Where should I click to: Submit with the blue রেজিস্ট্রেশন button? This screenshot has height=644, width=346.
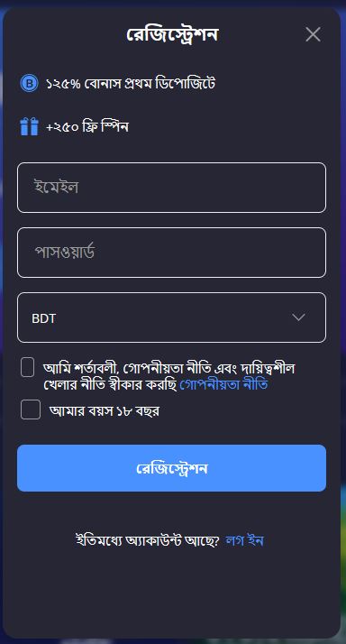pyautogui.click(x=171, y=468)
